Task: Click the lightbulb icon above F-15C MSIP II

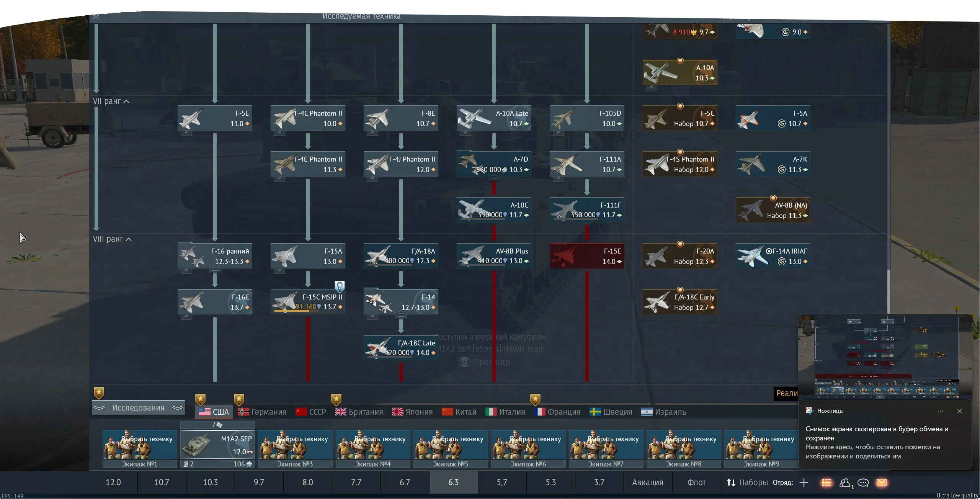Action: (340, 286)
